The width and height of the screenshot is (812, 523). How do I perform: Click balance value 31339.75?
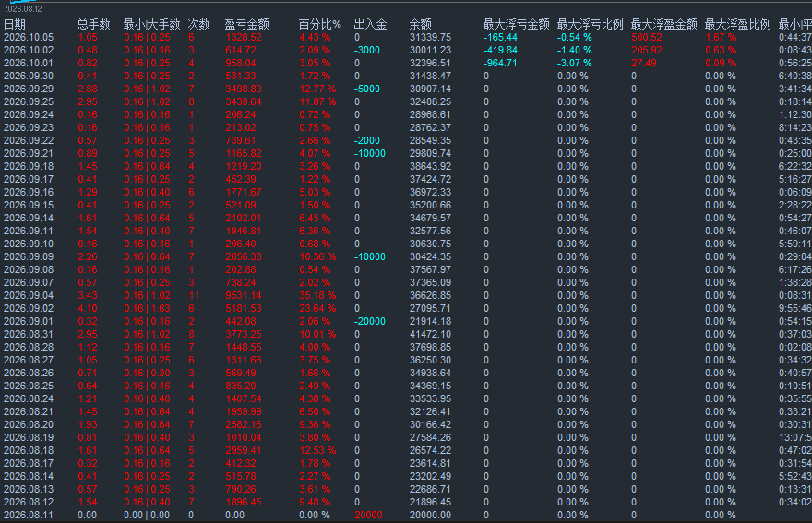point(430,37)
